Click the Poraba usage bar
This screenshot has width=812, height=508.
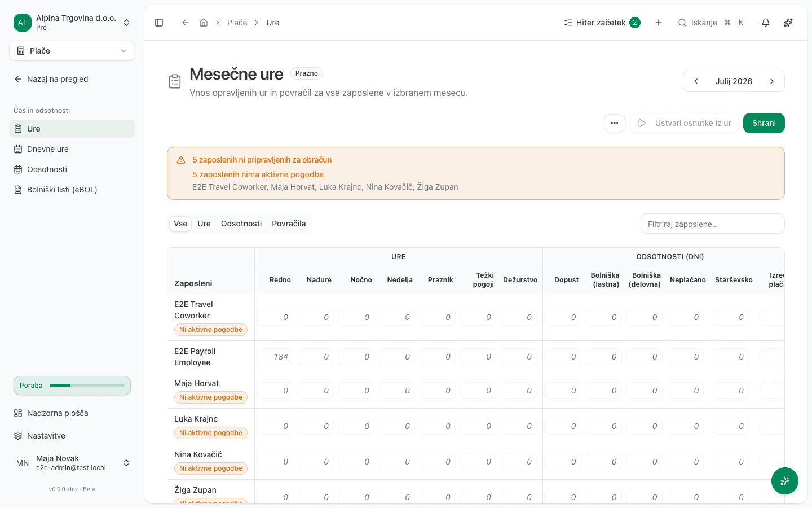coord(72,386)
